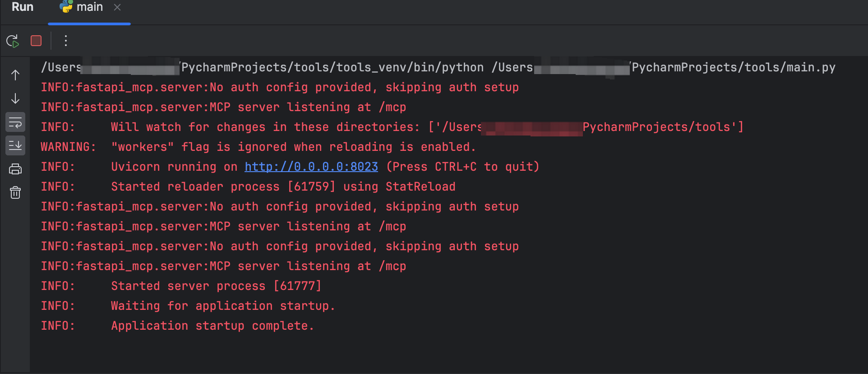Click the python command path line
The height and width of the screenshot is (374, 868).
click(x=332, y=68)
